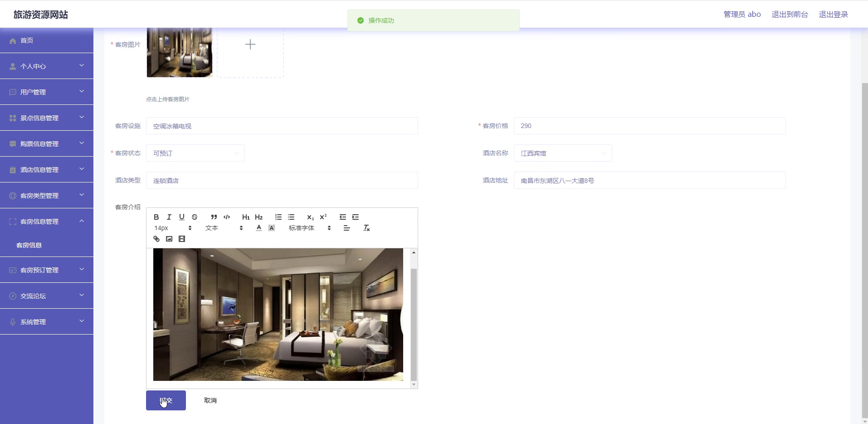Open the 文本 heading style dropdown

click(224, 228)
